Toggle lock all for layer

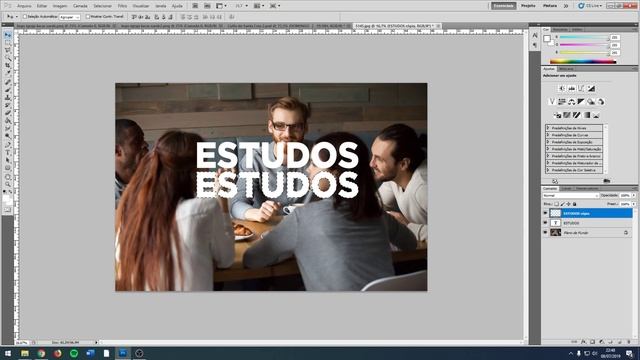[575, 204]
